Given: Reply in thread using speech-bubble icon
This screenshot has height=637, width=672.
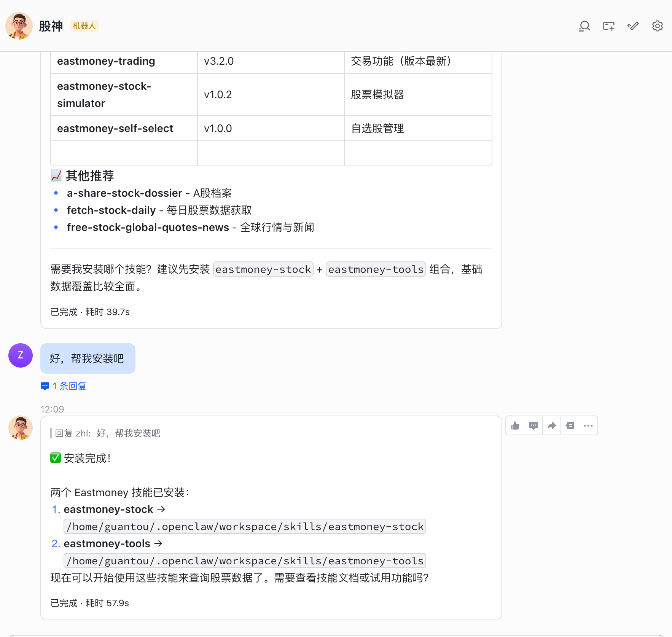Looking at the screenshot, I should [533, 425].
